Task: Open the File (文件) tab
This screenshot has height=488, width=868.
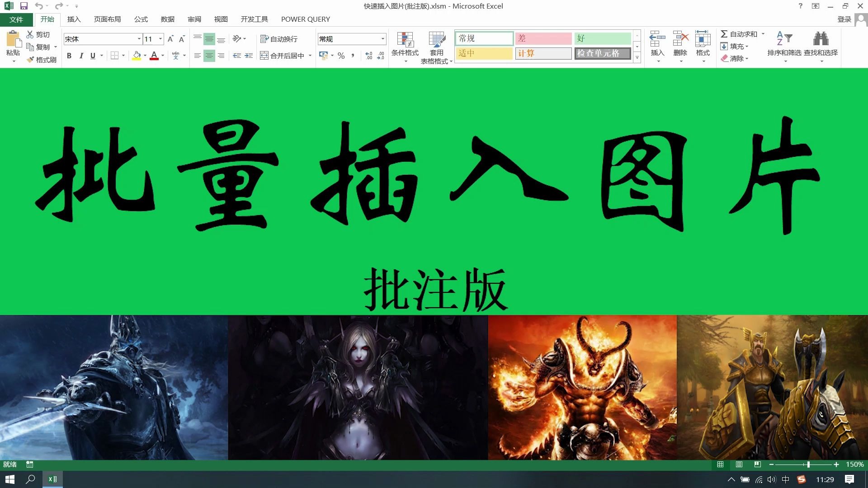Action: (x=16, y=19)
